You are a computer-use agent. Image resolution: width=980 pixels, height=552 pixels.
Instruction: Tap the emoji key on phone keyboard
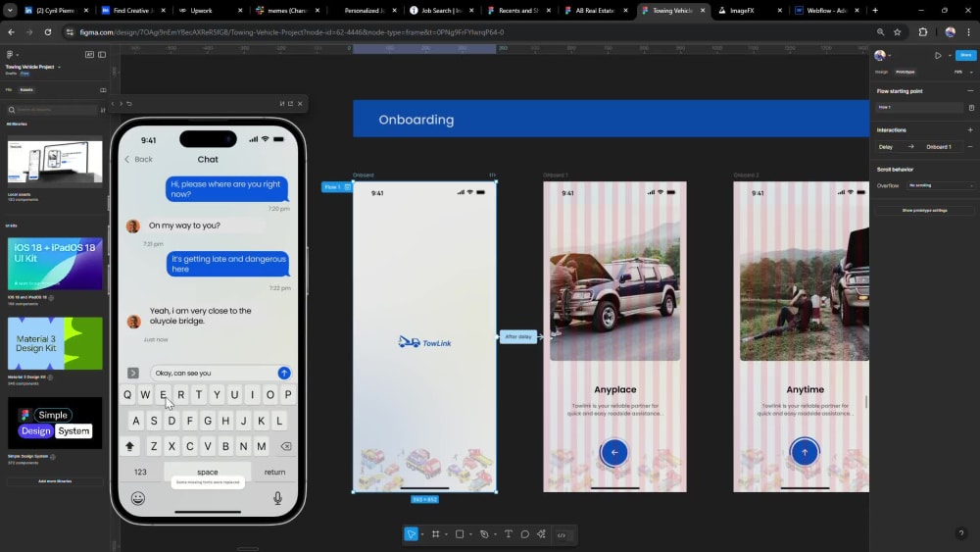pyautogui.click(x=138, y=498)
